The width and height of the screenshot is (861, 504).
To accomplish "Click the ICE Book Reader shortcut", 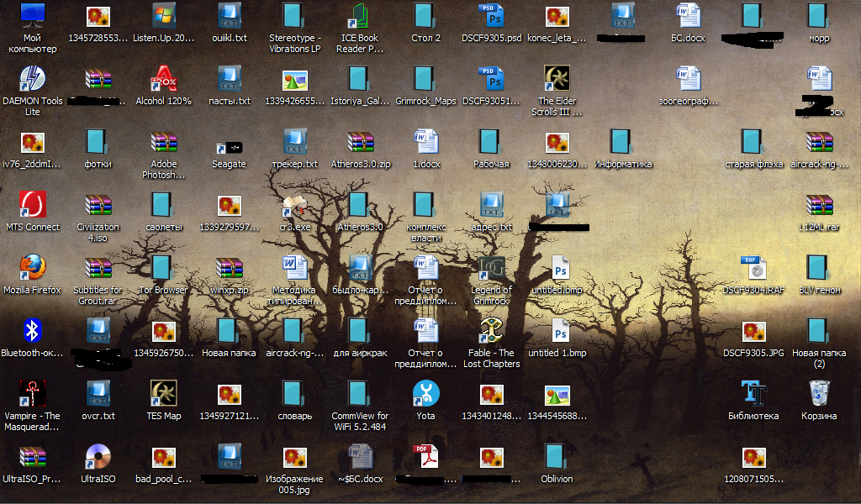I will coord(360,16).
